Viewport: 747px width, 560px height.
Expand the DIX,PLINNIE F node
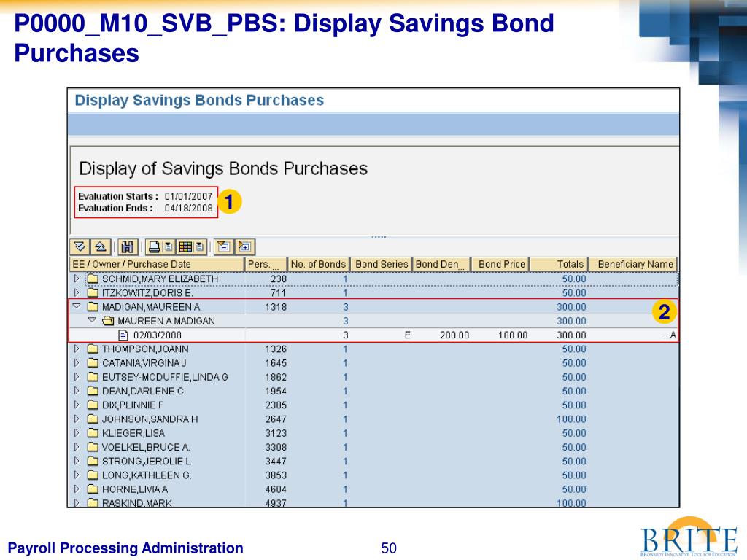click(x=76, y=405)
